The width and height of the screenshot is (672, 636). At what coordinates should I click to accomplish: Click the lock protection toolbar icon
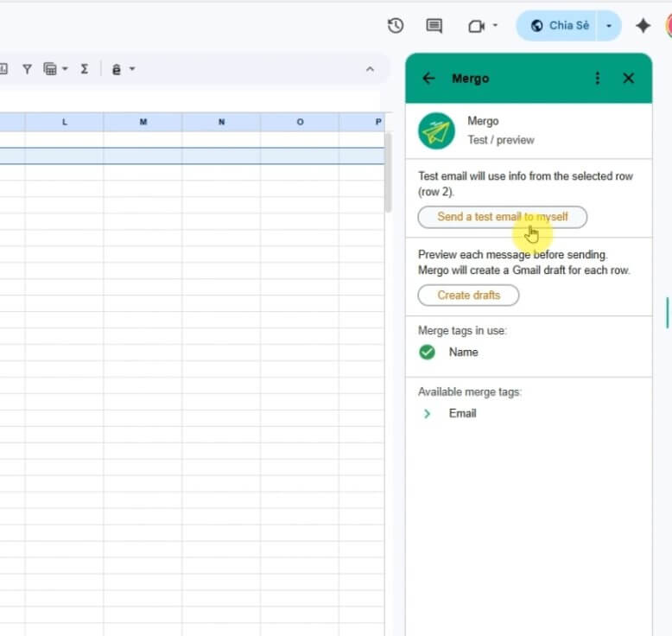116,69
